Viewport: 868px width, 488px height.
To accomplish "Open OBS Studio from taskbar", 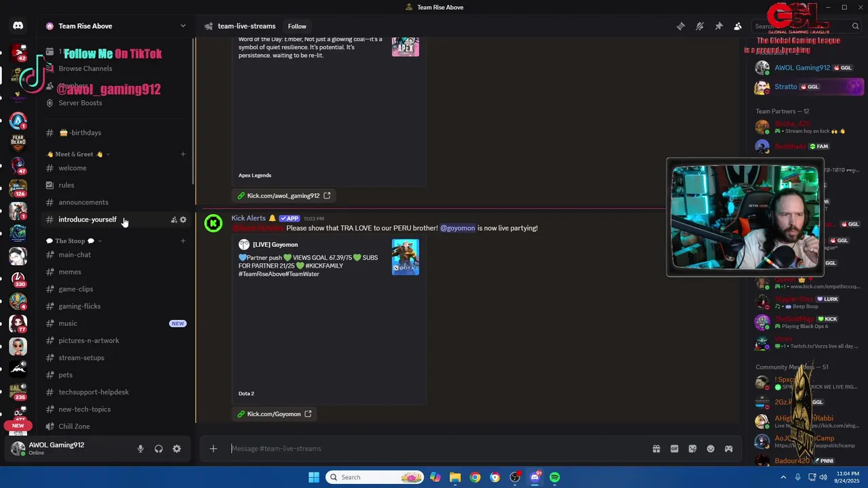I will (515, 477).
